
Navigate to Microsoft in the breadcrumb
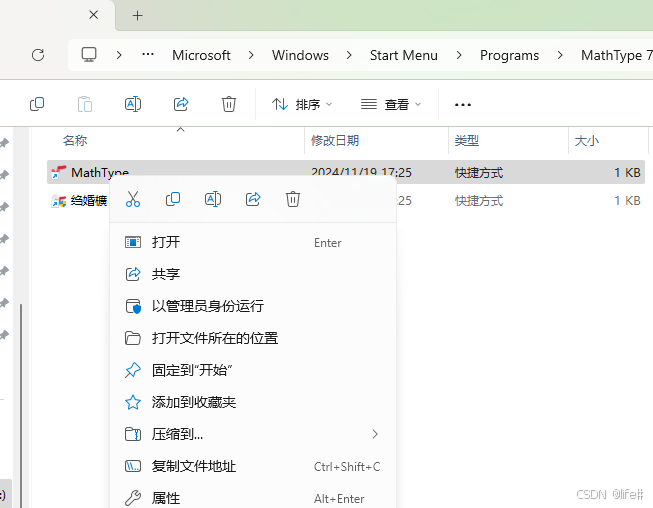click(x=201, y=55)
